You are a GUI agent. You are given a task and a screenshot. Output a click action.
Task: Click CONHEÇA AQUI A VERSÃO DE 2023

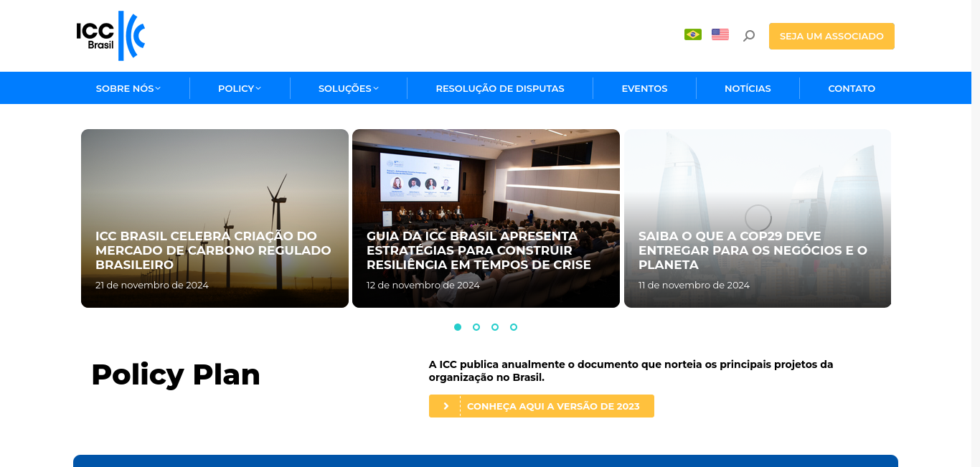pyautogui.click(x=542, y=406)
